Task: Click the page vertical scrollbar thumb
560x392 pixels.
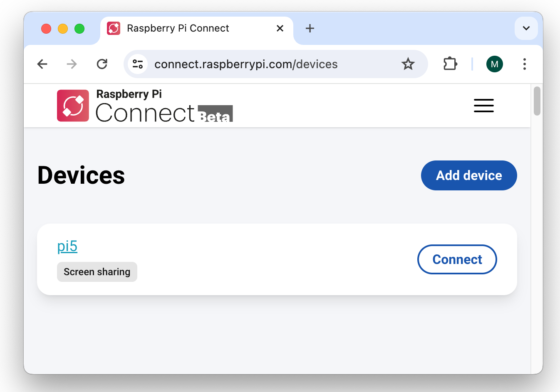Action: coord(537,101)
